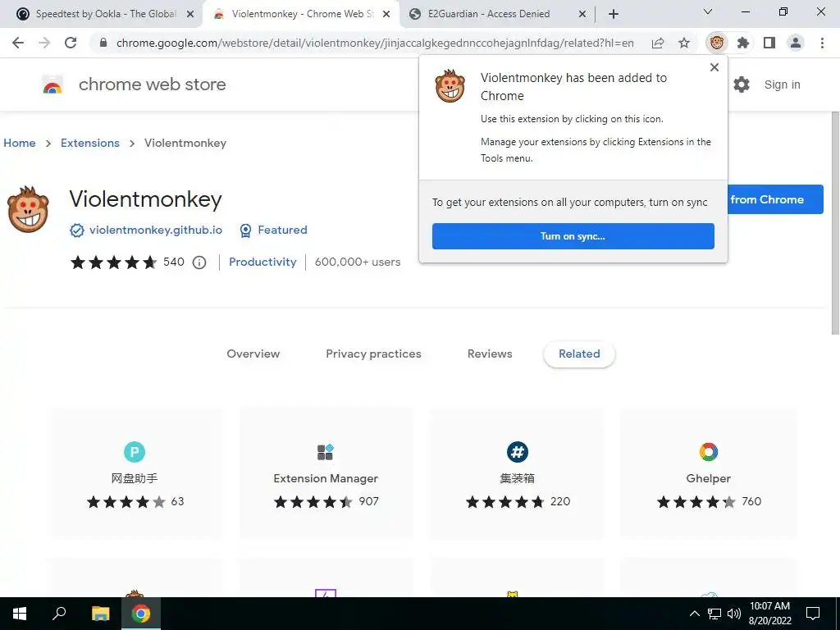Click the Violentmonkey monkey logo on page
Screen dimensions: 840x630
[x=28, y=209]
